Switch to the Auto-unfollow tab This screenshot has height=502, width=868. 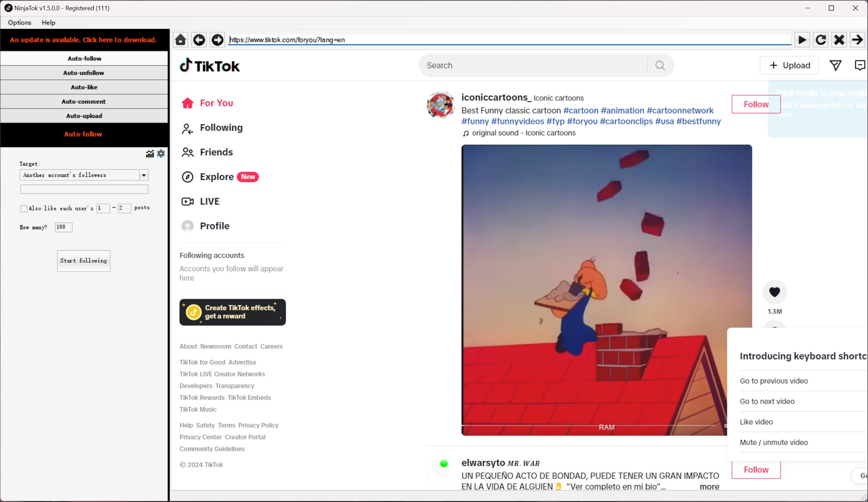(84, 73)
